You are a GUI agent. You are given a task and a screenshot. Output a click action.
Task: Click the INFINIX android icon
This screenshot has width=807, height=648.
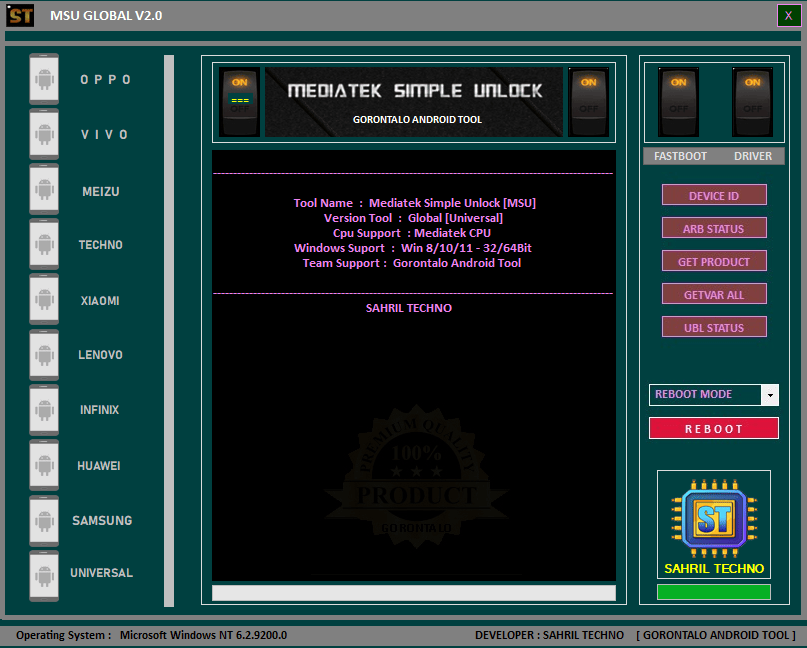coord(44,410)
